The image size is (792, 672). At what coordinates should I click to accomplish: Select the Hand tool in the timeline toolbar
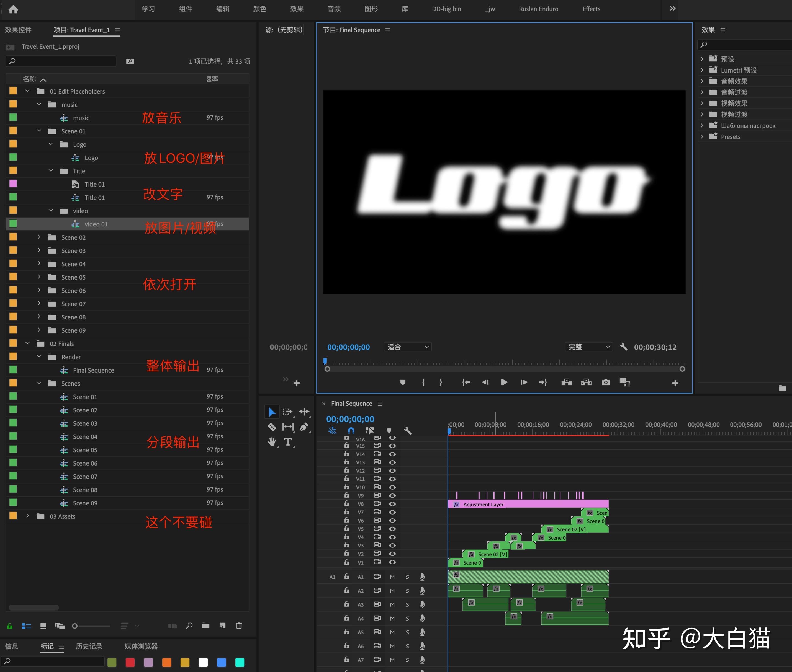coord(272,442)
